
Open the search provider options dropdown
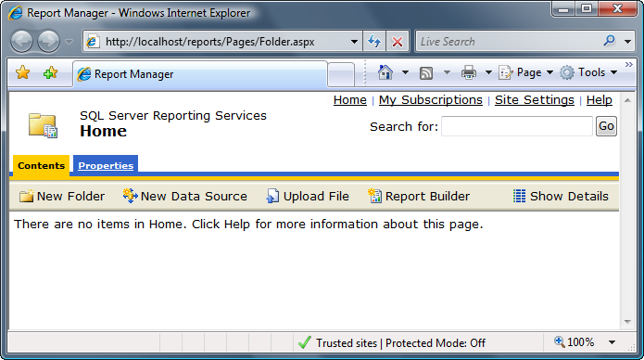627,42
